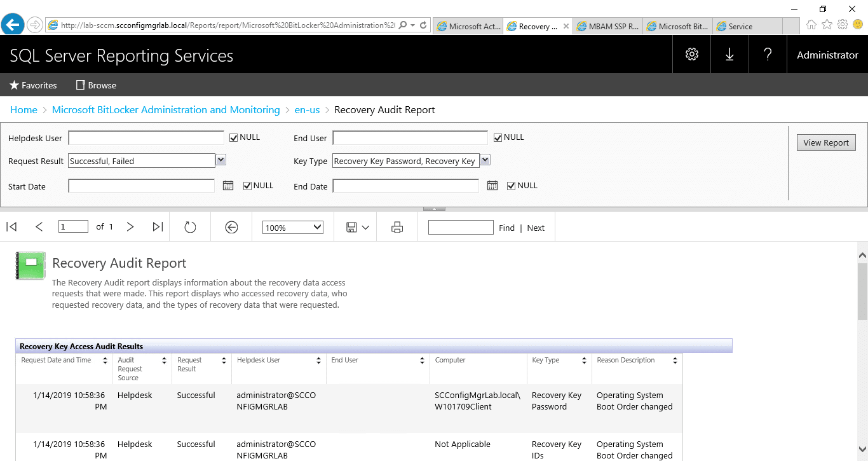Refresh the page from the address bar
The height and width of the screenshot is (461, 868).
tap(423, 25)
